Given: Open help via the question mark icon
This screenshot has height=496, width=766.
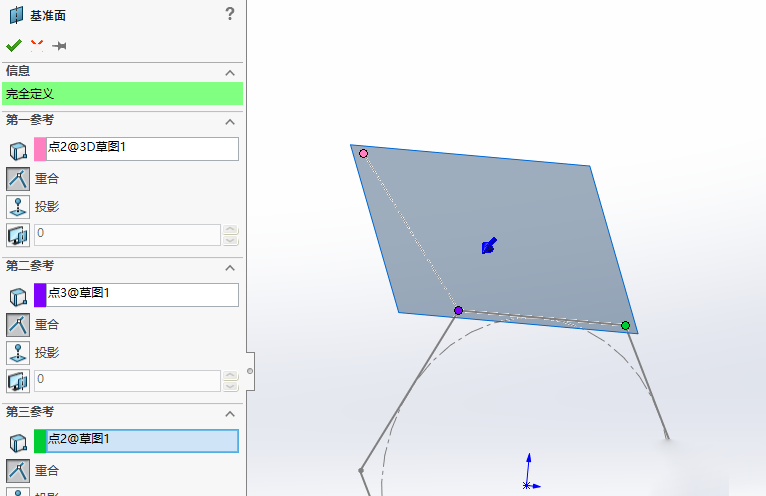Looking at the screenshot, I should (x=230, y=14).
